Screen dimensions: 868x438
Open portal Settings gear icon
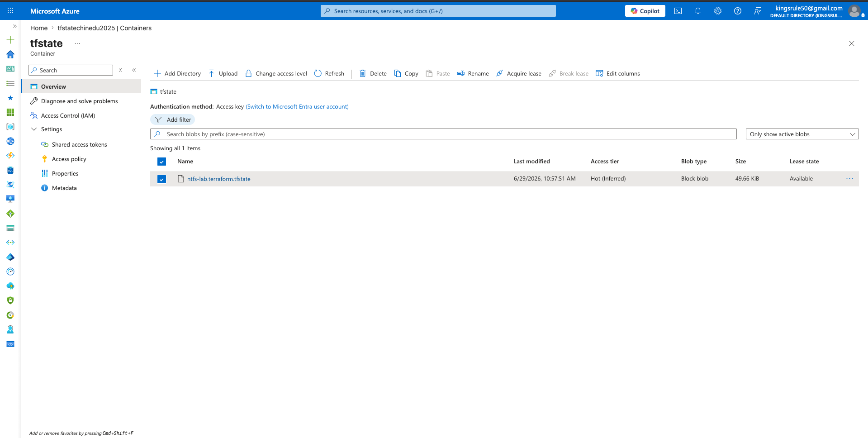click(x=718, y=11)
